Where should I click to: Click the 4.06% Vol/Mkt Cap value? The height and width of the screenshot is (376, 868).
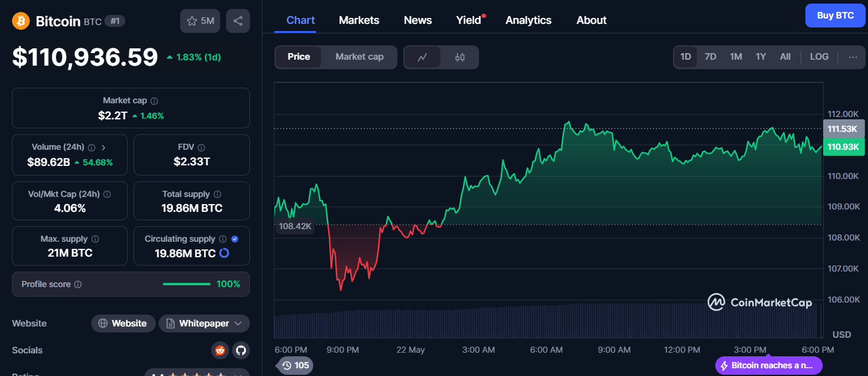pos(70,208)
